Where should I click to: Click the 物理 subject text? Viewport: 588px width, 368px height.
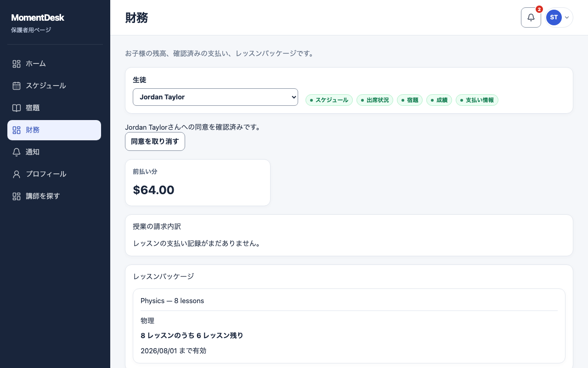pos(147,321)
